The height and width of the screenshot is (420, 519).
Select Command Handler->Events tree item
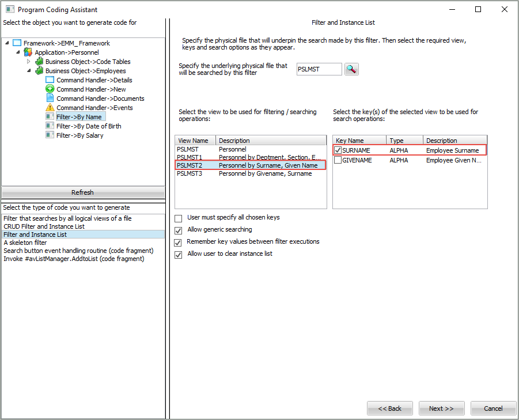[x=94, y=108]
